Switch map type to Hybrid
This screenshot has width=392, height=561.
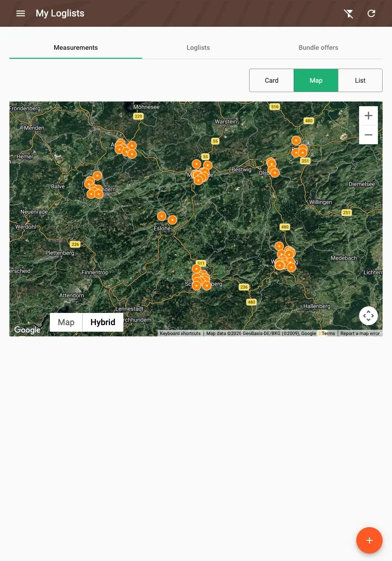click(x=103, y=322)
